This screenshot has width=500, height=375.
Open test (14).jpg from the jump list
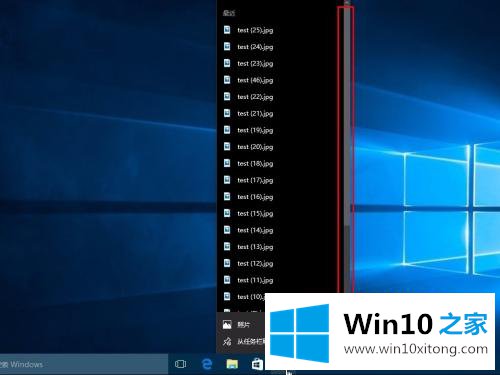tap(280, 230)
